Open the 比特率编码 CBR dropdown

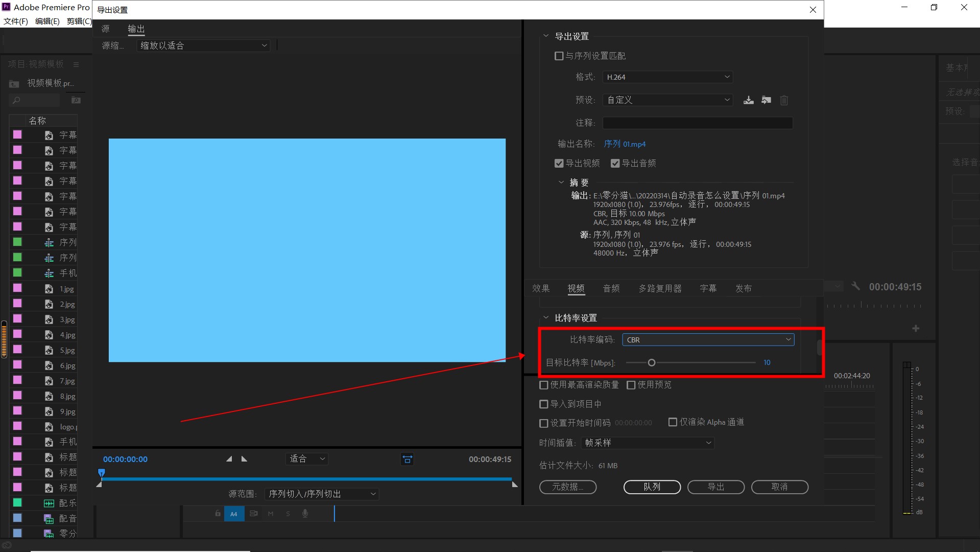[708, 340]
